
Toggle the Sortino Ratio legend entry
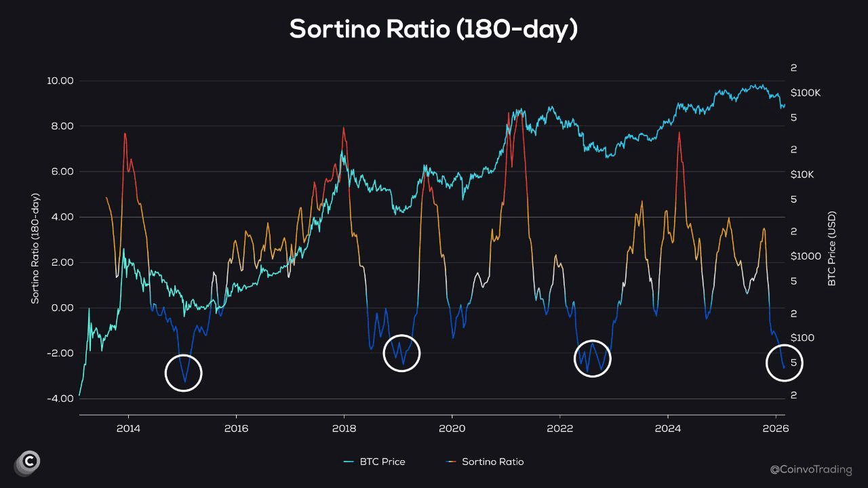click(492, 462)
